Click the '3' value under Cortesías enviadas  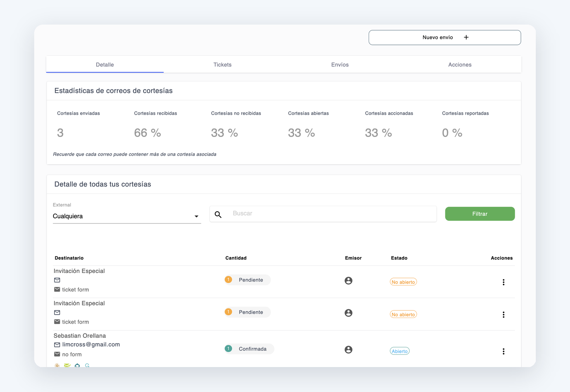click(60, 133)
